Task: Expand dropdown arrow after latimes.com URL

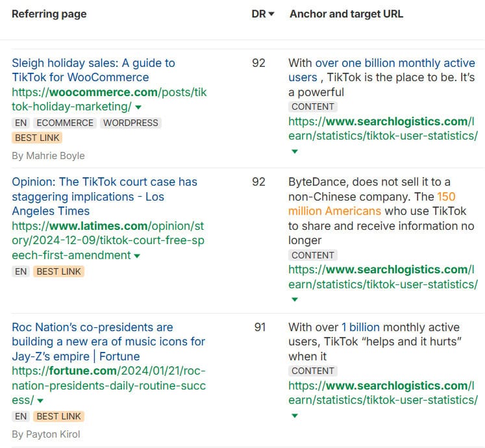Action: pyautogui.click(x=137, y=256)
